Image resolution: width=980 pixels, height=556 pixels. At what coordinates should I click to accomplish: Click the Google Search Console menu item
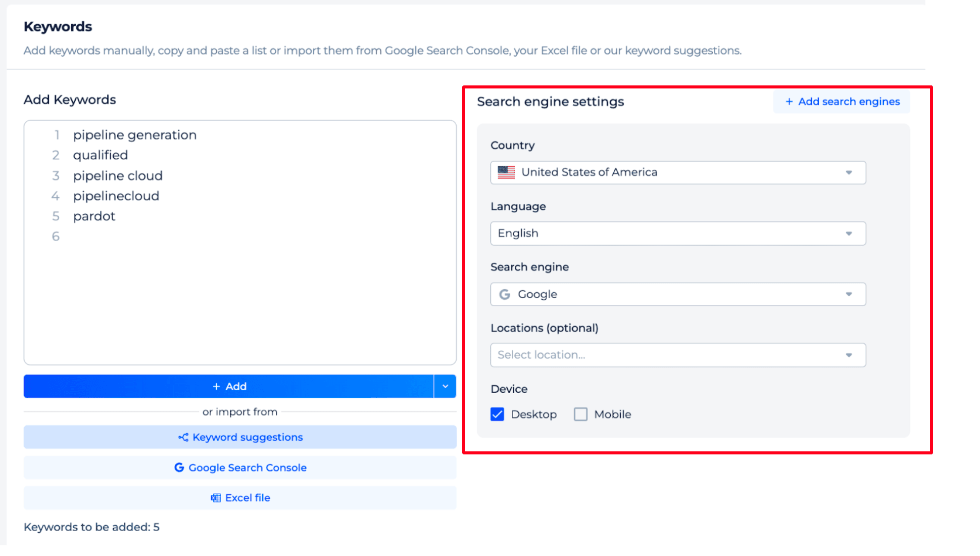[x=240, y=467]
